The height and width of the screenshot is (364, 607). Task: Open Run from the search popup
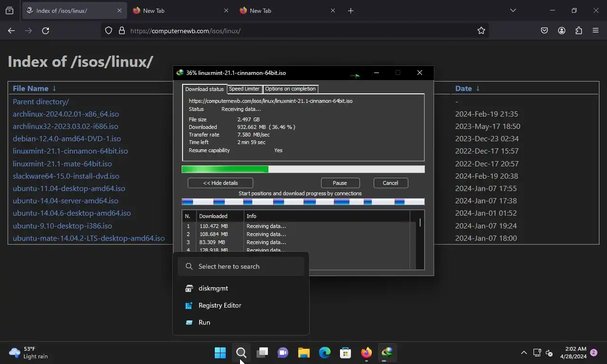coord(241,322)
